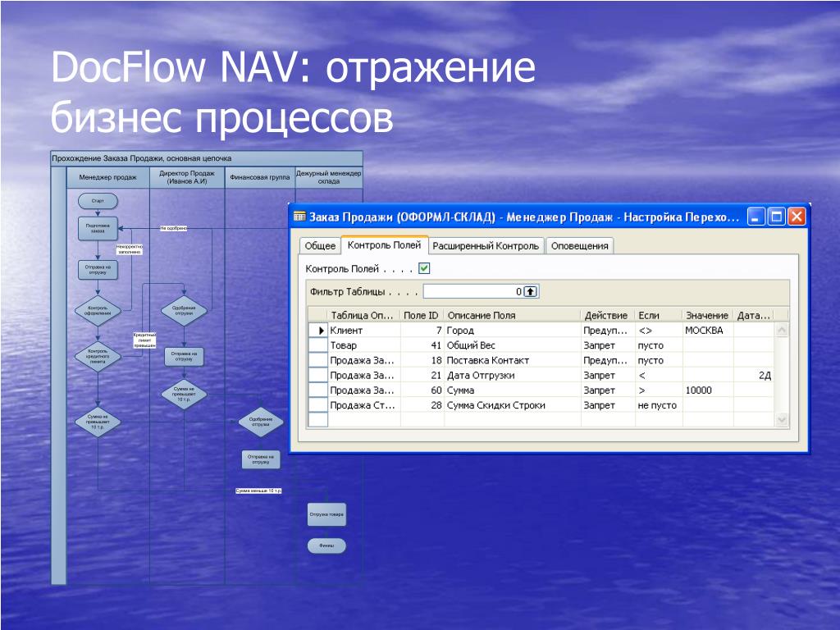Click the Финиш end node
Screen dimensions: 840x630
point(326,546)
